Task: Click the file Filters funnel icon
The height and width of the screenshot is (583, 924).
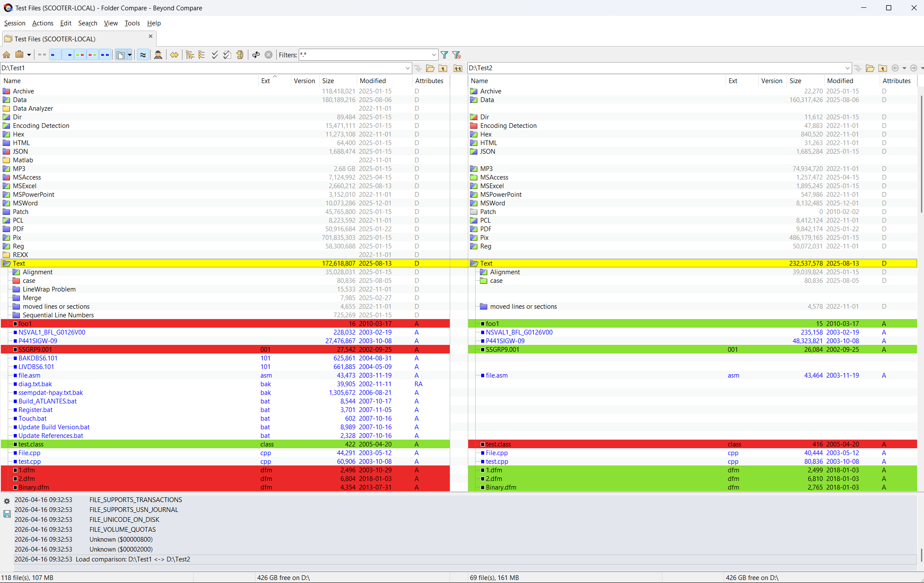Action: click(x=445, y=55)
